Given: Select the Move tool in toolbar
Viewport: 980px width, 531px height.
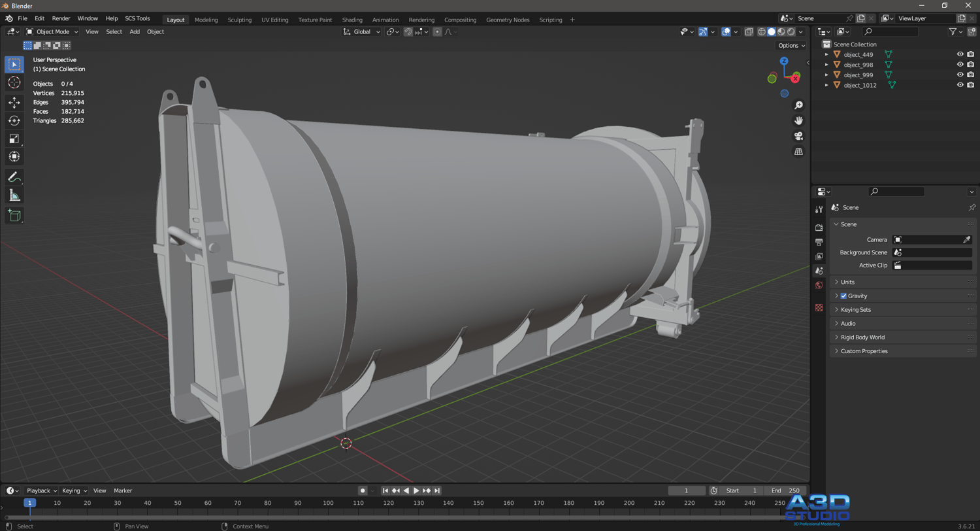Looking at the screenshot, I should (x=14, y=103).
